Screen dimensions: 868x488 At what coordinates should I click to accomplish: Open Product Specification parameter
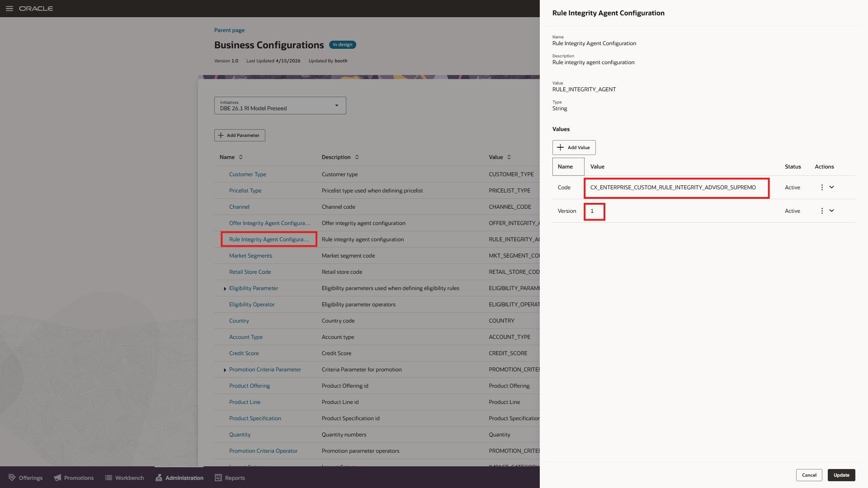click(255, 418)
